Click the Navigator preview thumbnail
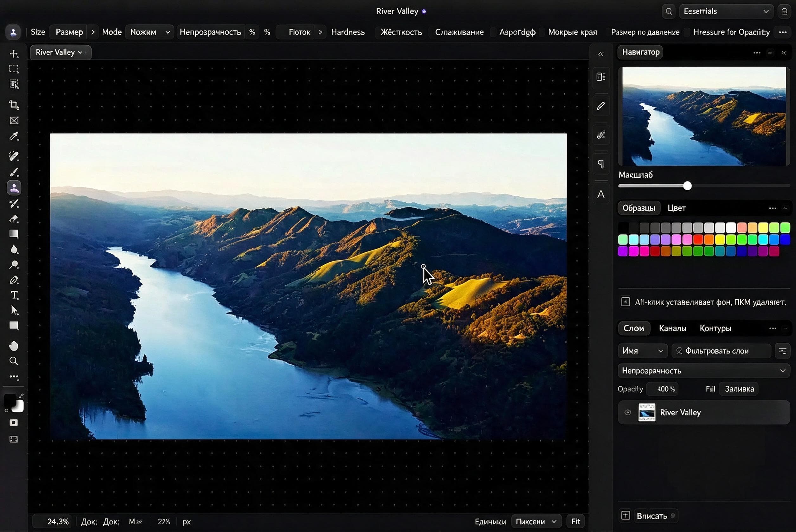Image resolution: width=796 pixels, height=532 pixels. 704,116
